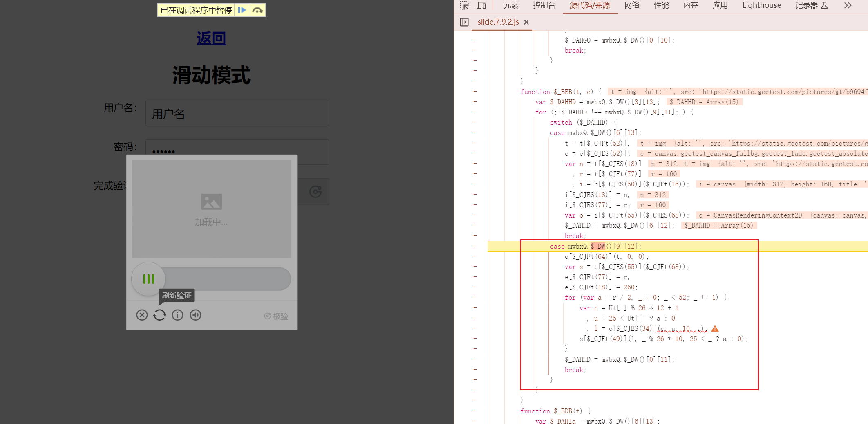868x424 pixels.
Task: Click the 极验 logo link
Action: click(276, 316)
